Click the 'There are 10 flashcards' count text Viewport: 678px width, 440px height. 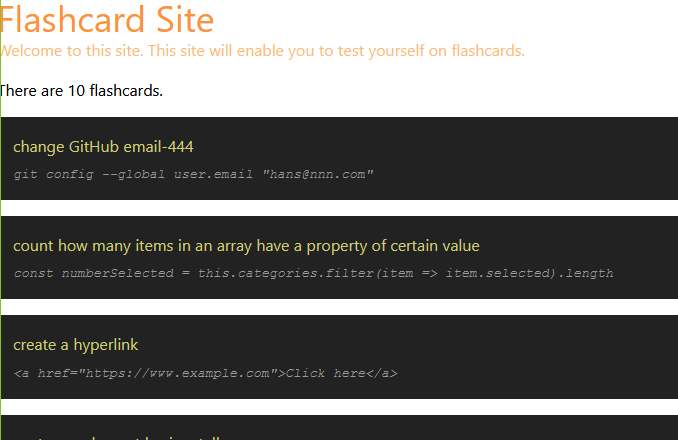(81, 91)
